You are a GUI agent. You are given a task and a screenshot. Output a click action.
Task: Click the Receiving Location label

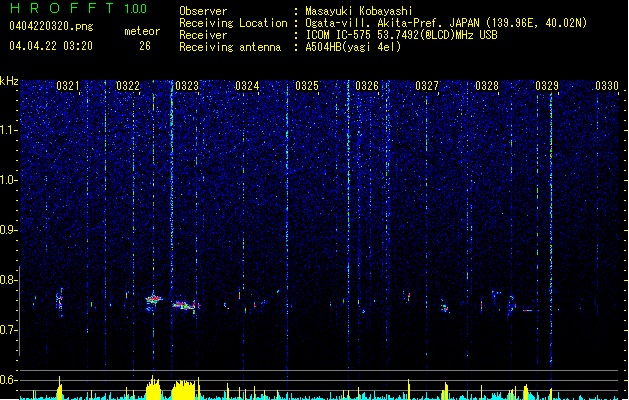(x=233, y=23)
